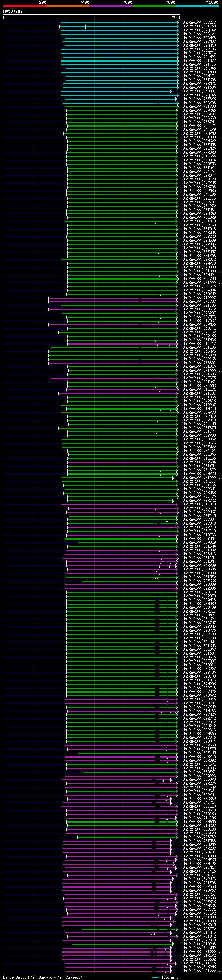Click the UniRef100_B4FEP9 label
222x980 pixels.
[199, 129]
